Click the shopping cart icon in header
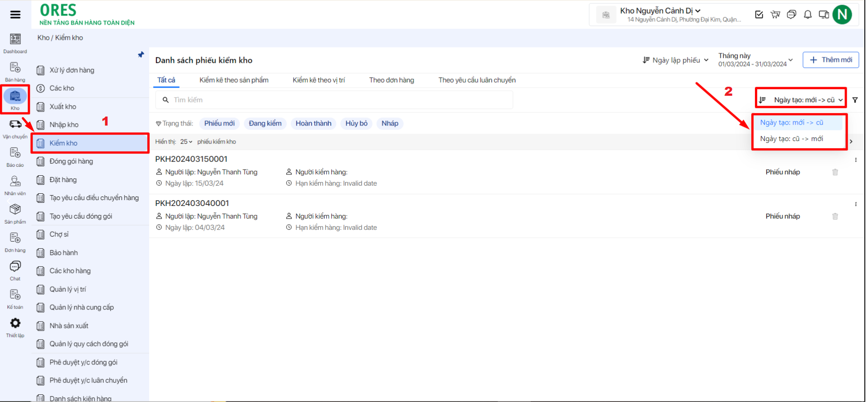868x402 pixels. pos(775,15)
